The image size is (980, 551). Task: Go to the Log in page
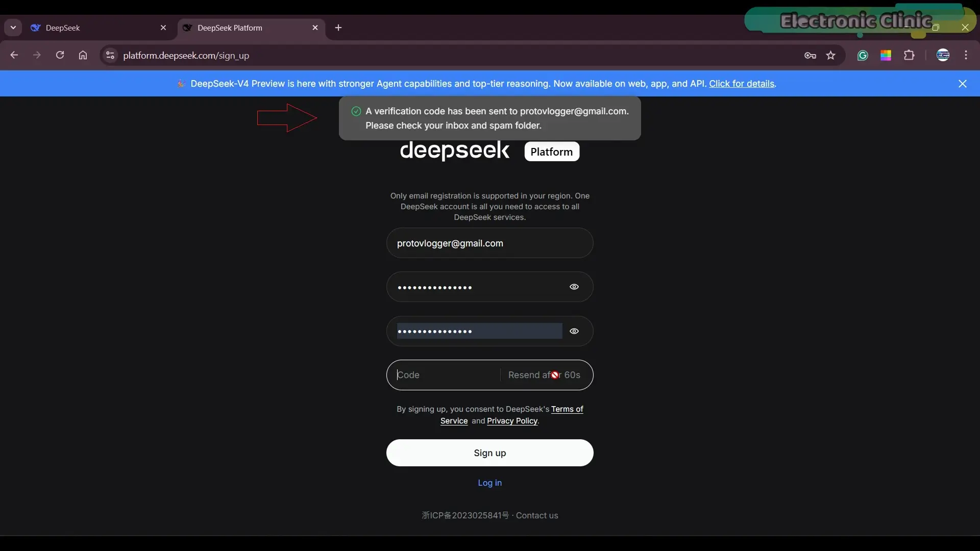pyautogui.click(x=489, y=483)
